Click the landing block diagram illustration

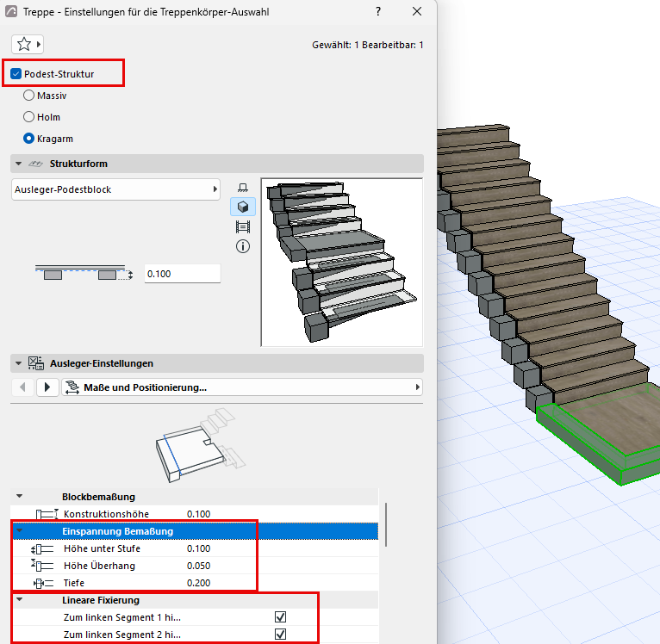pos(201,445)
